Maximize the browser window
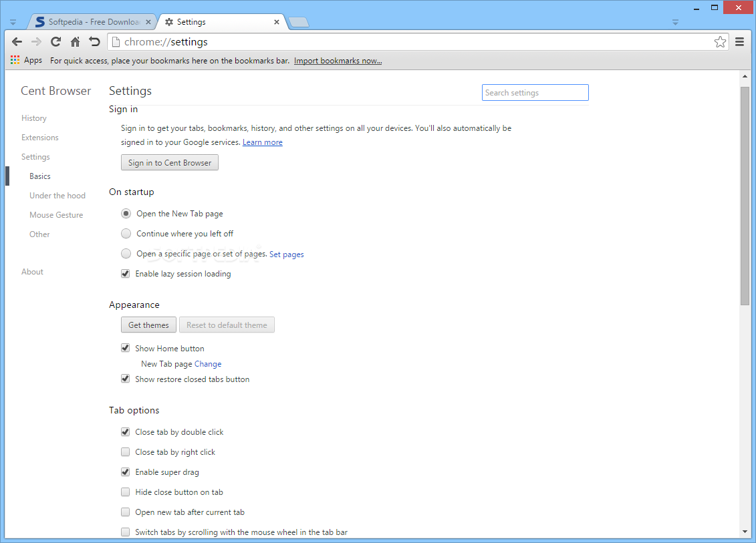The image size is (756, 543). coord(715,7)
